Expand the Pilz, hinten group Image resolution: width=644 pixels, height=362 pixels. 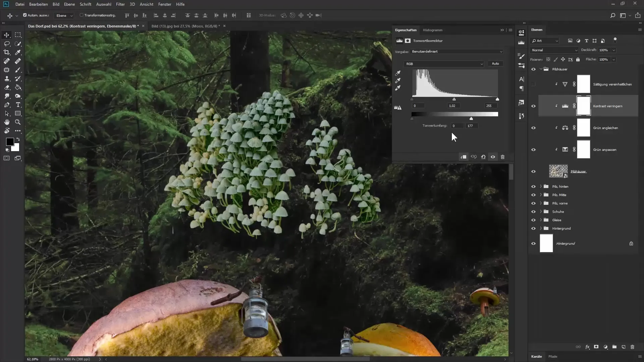pos(541,186)
